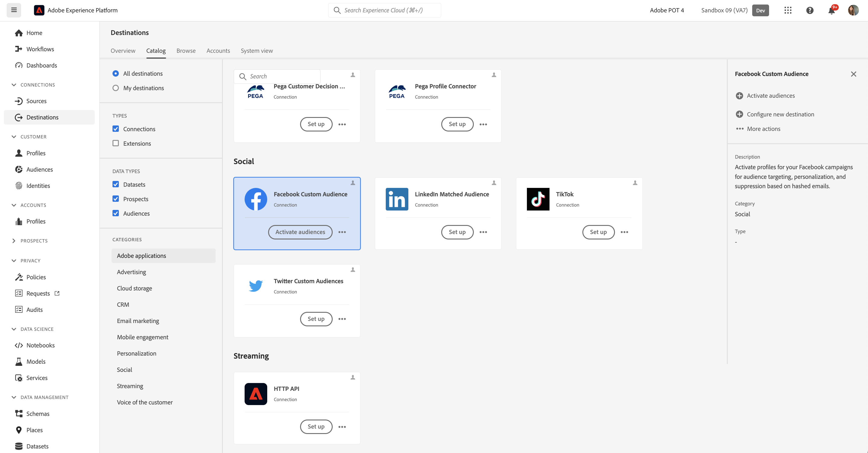This screenshot has width=868, height=453.
Task: Close the Facebook Custom Audience panel
Action: (854, 74)
